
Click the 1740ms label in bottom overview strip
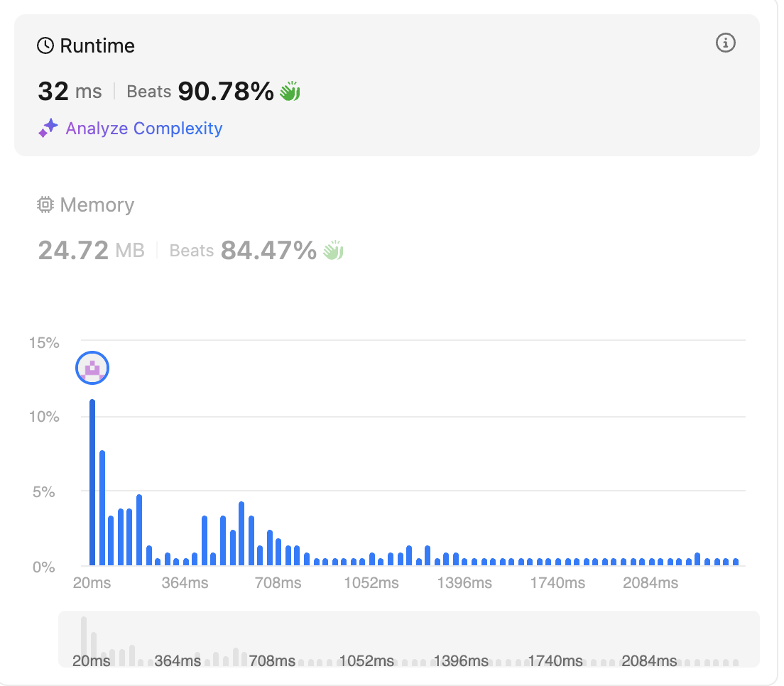pos(555,661)
